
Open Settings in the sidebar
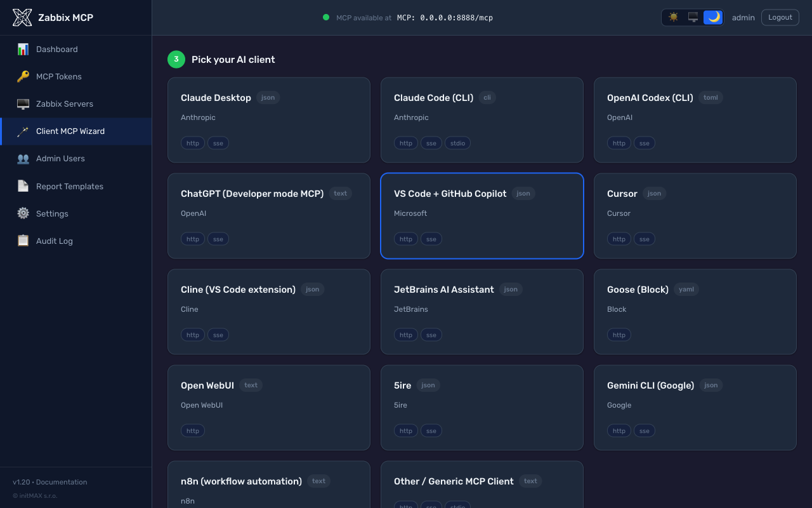click(76, 213)
